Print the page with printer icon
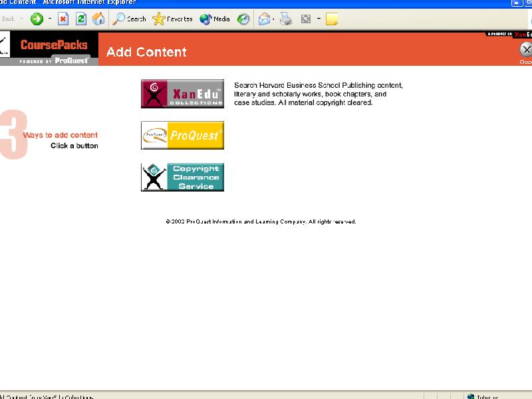The width and height of the screenshot is (532, 399). pyautogui.click(x=286, y=19)
